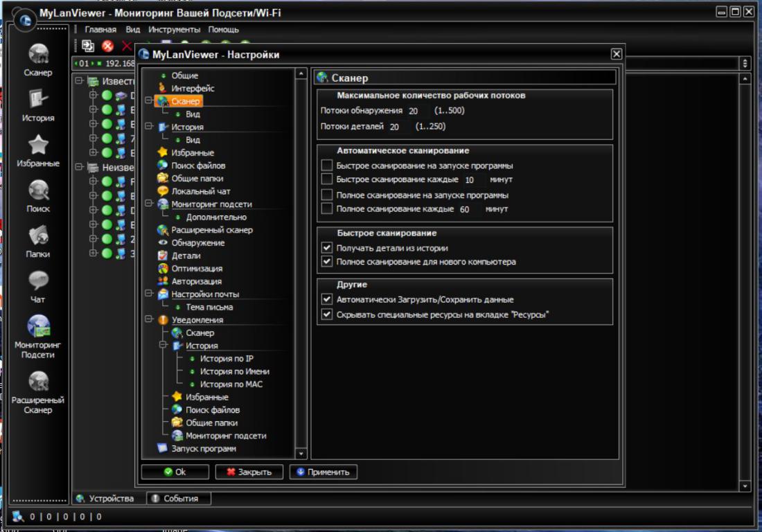Click the Ok button
The height and width of the screenshot is (532, 762).
(175, 472)
